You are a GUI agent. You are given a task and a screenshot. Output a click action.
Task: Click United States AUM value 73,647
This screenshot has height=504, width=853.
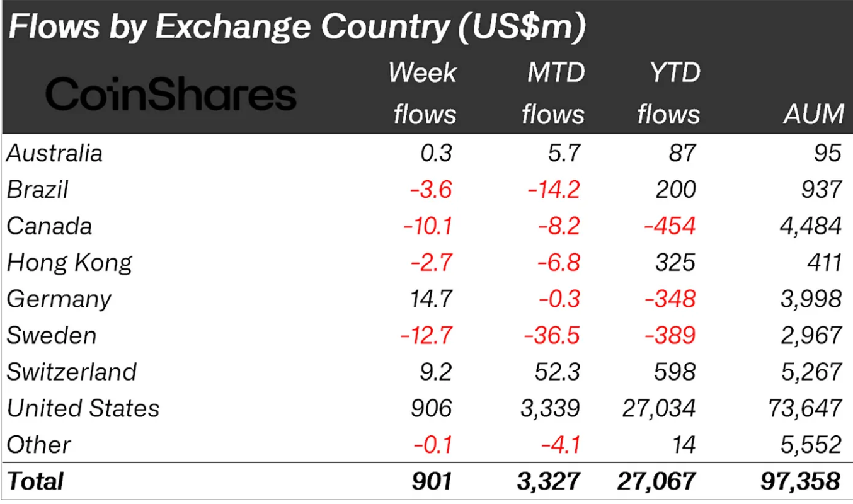804,408
